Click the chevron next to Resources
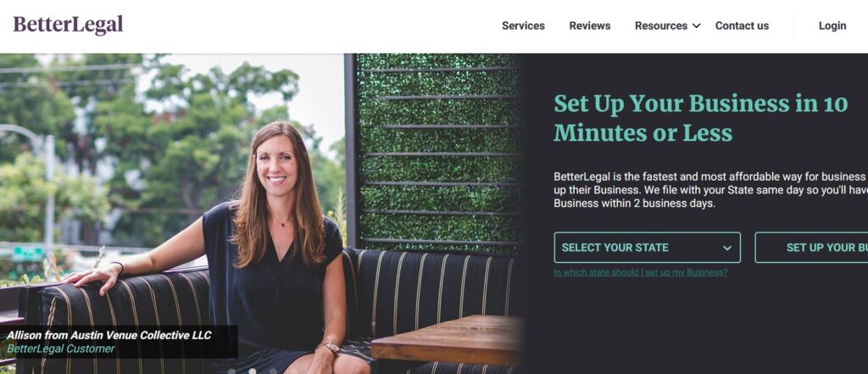This screenshot has width=868, height=374. [697, 26]
